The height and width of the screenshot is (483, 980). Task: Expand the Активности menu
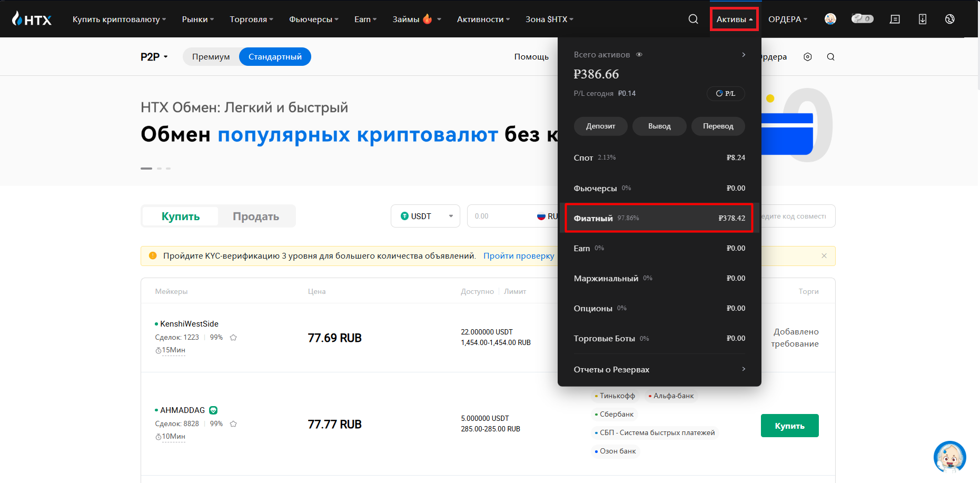483,19
